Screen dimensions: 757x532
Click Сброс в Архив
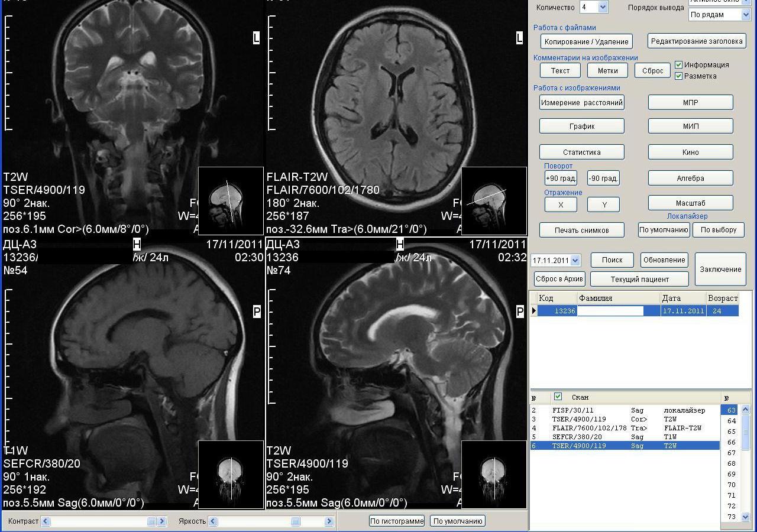tap(559, 279)
